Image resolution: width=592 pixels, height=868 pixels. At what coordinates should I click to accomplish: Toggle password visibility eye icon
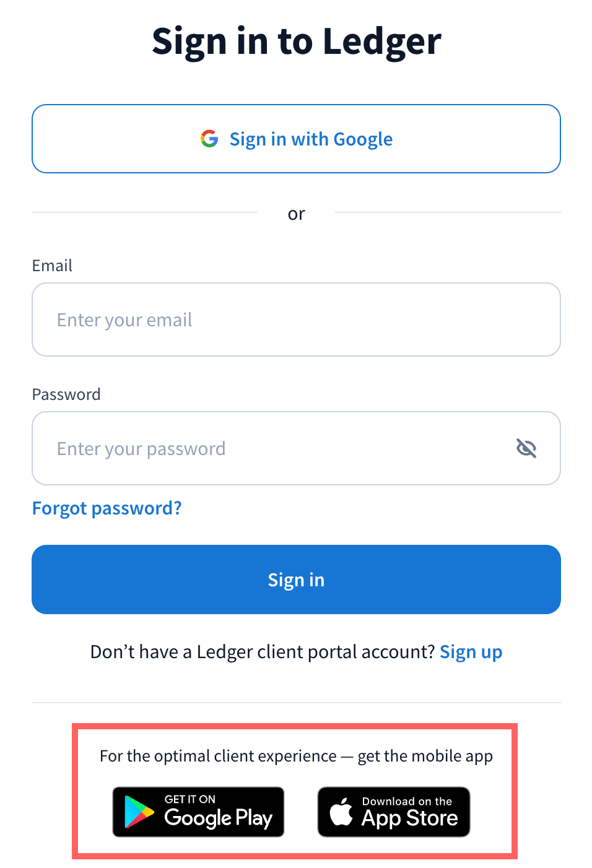(x=526, y=448)
